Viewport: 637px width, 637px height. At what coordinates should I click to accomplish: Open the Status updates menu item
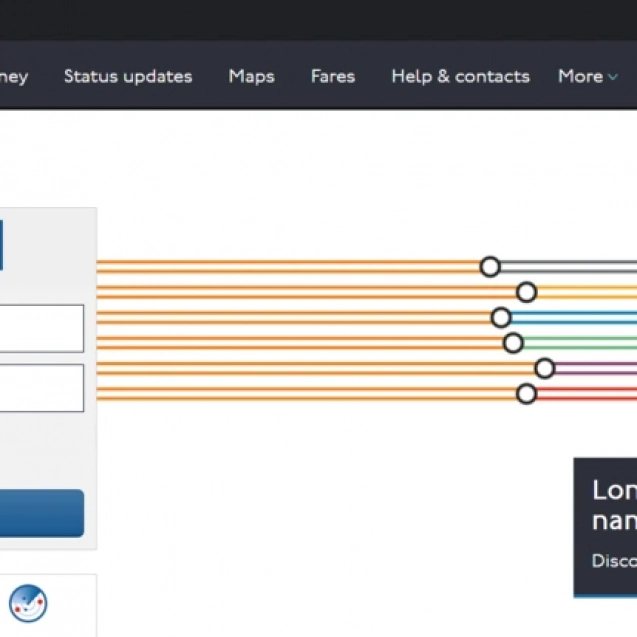(128, 76)
